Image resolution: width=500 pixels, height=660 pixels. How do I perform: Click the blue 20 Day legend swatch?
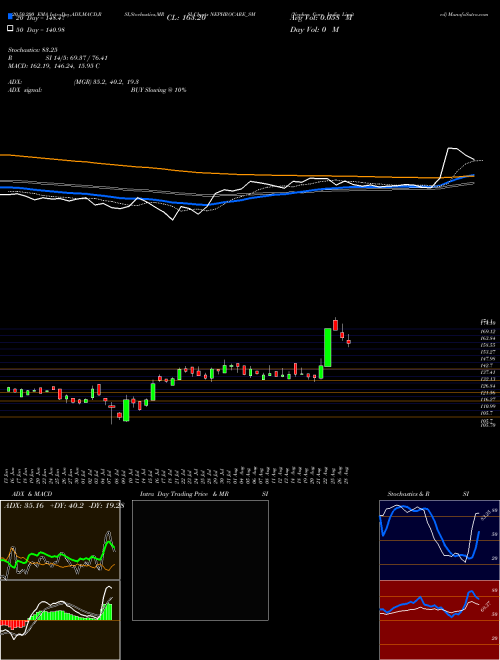pos(10,17)
